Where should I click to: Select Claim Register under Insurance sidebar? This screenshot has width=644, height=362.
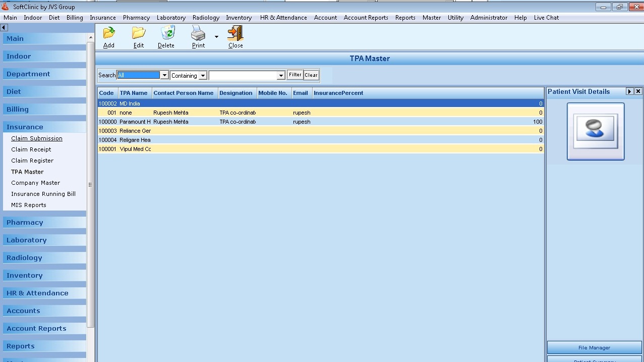[32, 161]
